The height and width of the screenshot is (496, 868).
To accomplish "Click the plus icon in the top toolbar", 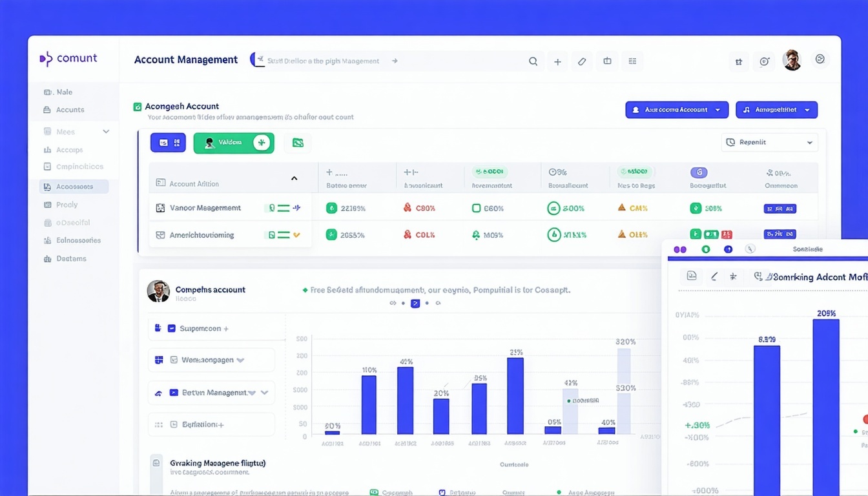I will [x=557, y=61].
